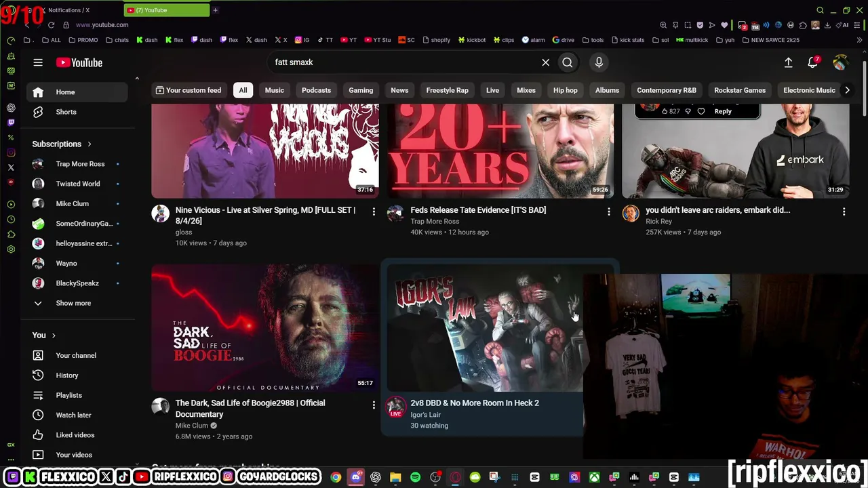Open Instagram in the Opera sidebar
The image size is (868, 488).
tap(11, 152)
